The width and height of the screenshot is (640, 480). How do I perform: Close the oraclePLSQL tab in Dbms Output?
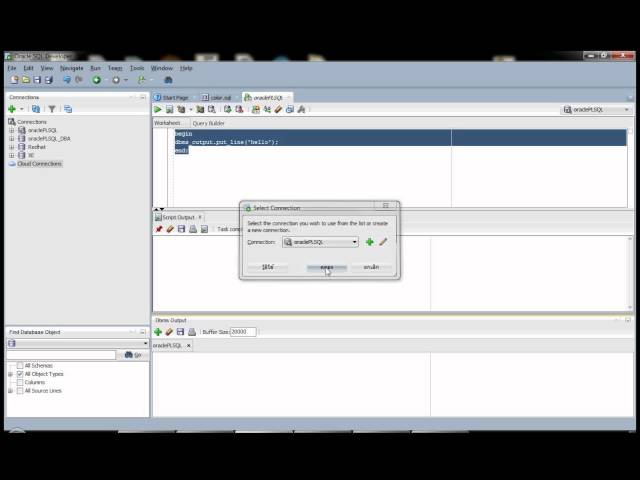[x=189, y=345]
